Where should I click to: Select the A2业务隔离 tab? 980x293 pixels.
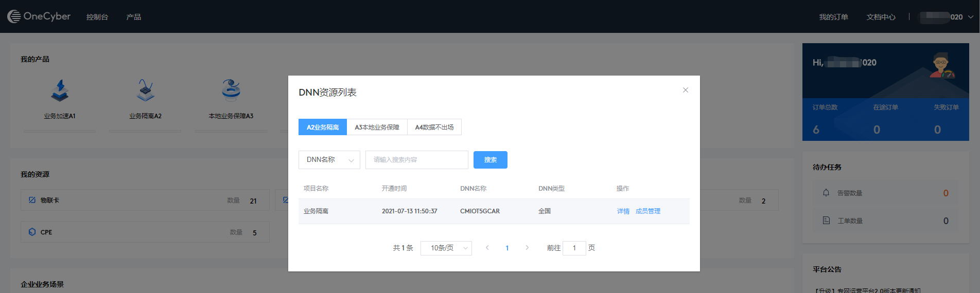point(323,127)
